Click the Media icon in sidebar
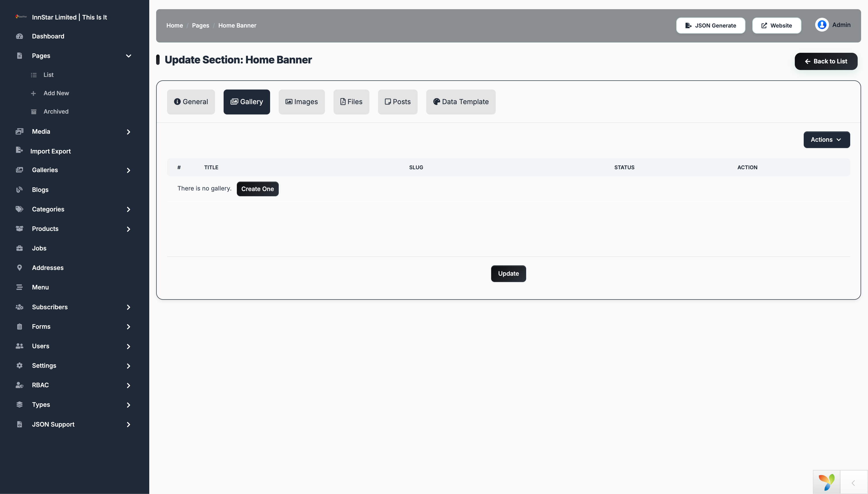The height and width of the screenshot is (494, 868). click(19, 131)
